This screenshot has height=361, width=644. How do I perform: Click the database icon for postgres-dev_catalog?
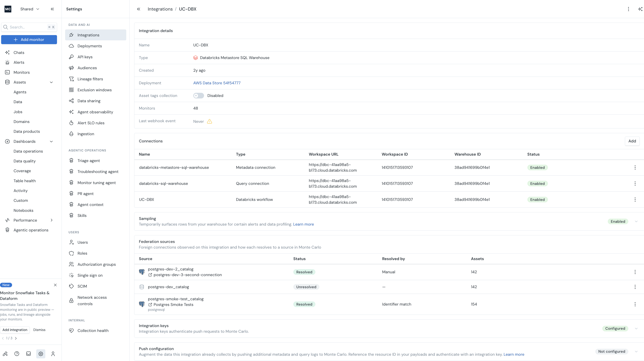pyautogui.click(x=142, y=287)
